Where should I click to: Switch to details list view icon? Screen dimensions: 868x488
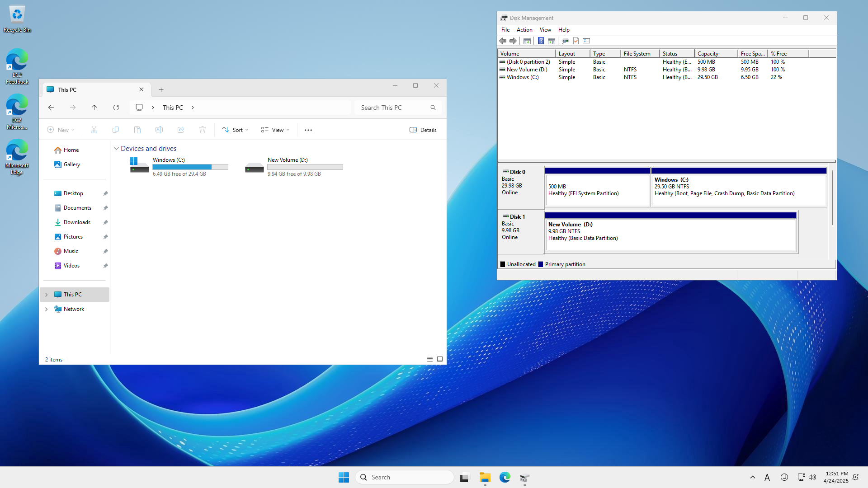430,360
